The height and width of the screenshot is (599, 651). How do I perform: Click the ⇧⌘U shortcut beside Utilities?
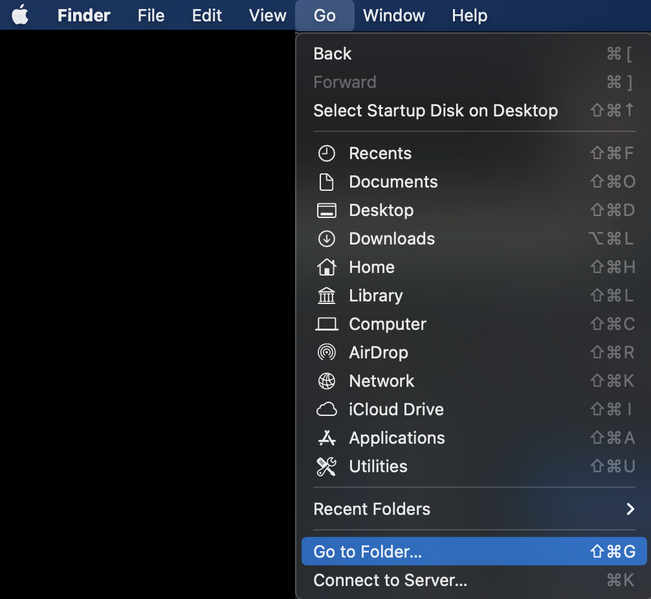pyautogui.click(x=612, y=467)
